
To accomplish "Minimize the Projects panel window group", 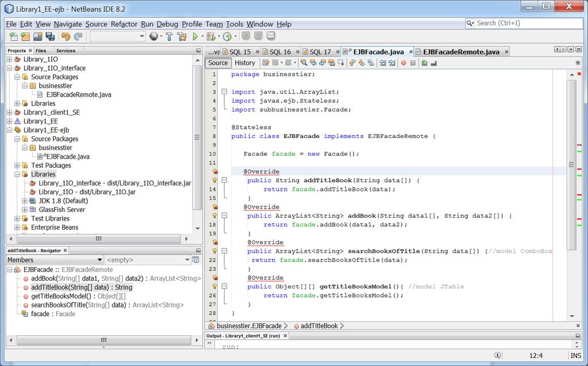I will [x=198, y=51].
